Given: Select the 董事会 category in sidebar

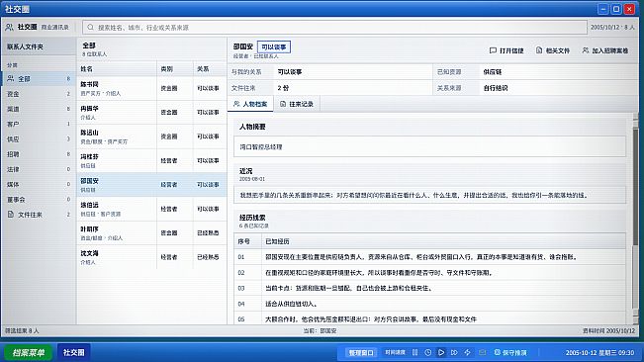Looking at the screenshot, I should tap(39, 200).
